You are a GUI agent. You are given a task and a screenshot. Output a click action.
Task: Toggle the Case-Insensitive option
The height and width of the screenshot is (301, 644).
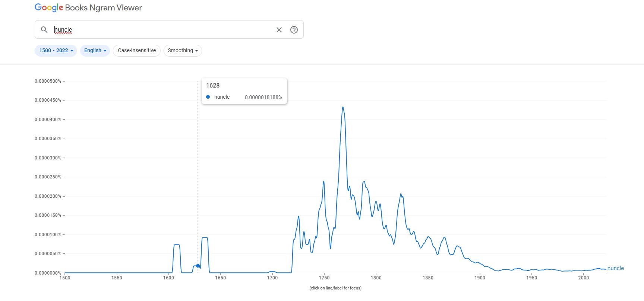click(137, 51)
